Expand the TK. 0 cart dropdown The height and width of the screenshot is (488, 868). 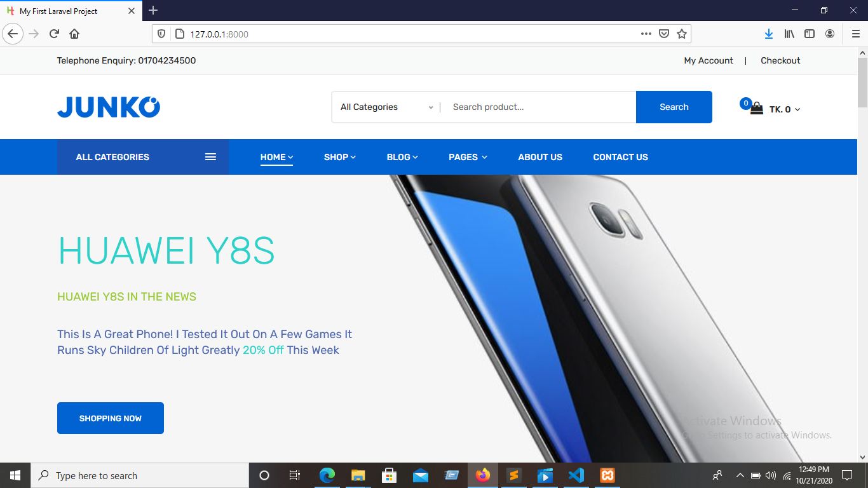(x=785, y=109)
